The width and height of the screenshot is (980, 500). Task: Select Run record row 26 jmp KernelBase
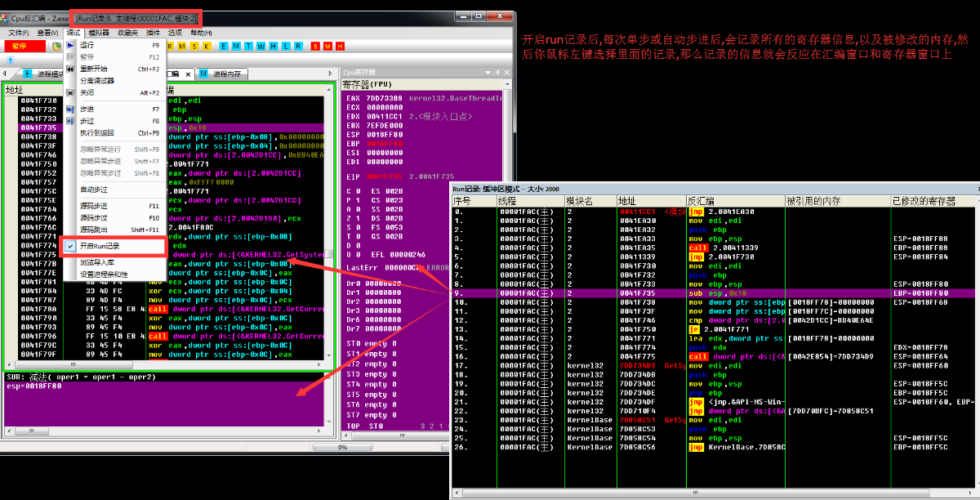click(712, 447)
